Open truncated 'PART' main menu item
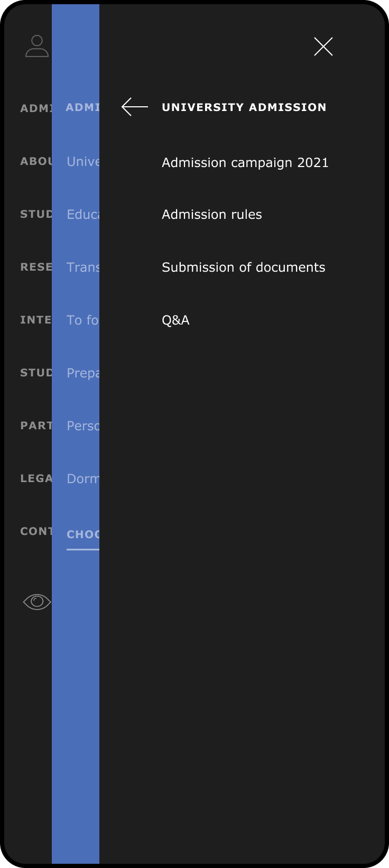389x868 pixels. tap(36, 426)
